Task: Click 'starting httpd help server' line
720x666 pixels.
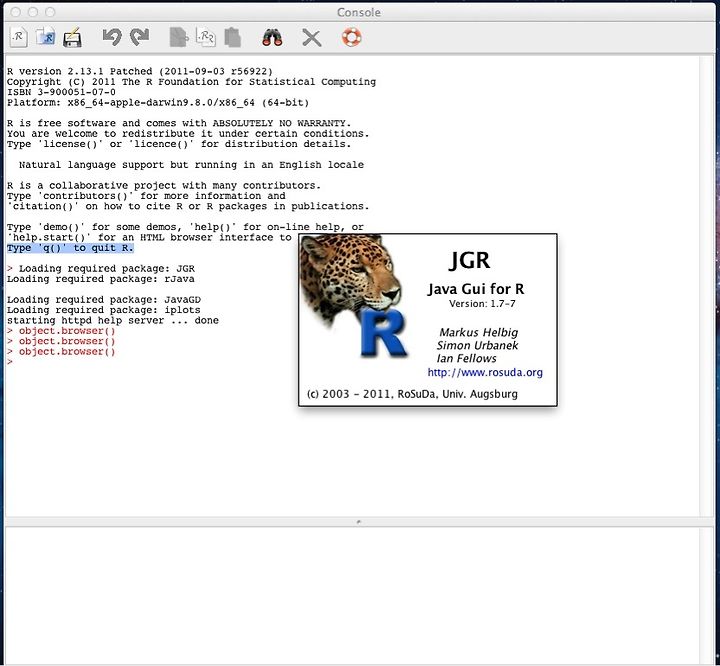Action: pyautogui.click(x=112, y=320)
